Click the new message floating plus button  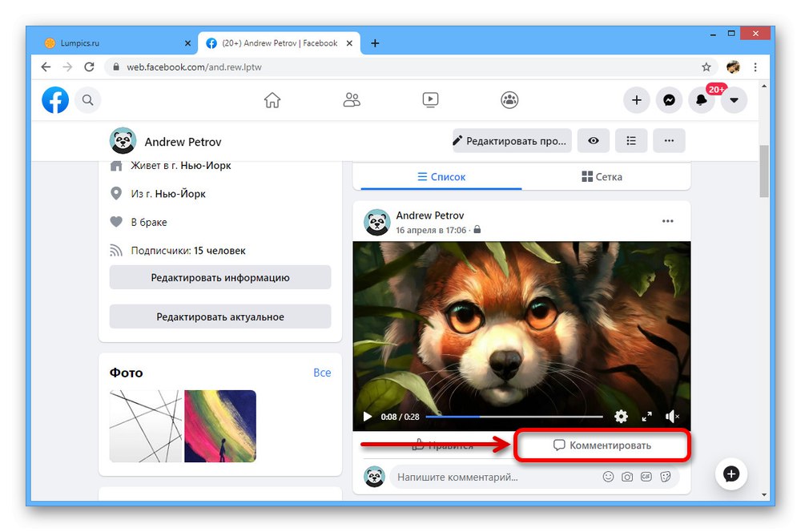click(x=731, y=474)
